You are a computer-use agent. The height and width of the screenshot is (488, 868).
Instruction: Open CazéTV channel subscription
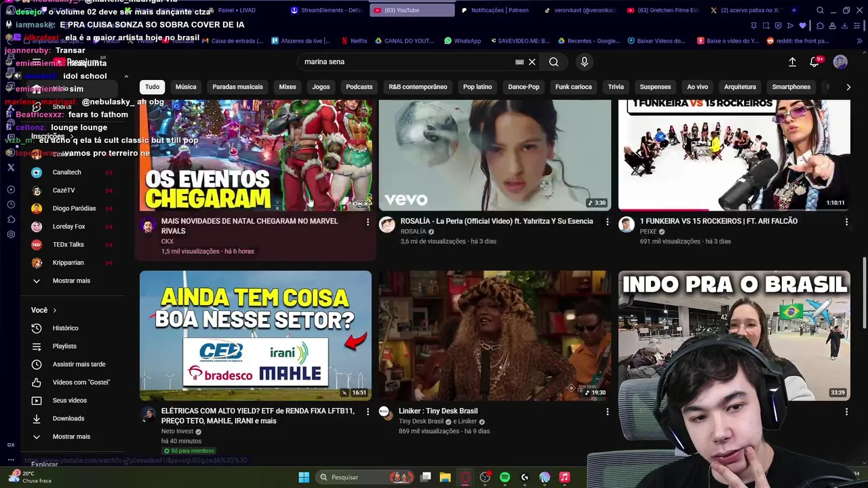[71, 190]
